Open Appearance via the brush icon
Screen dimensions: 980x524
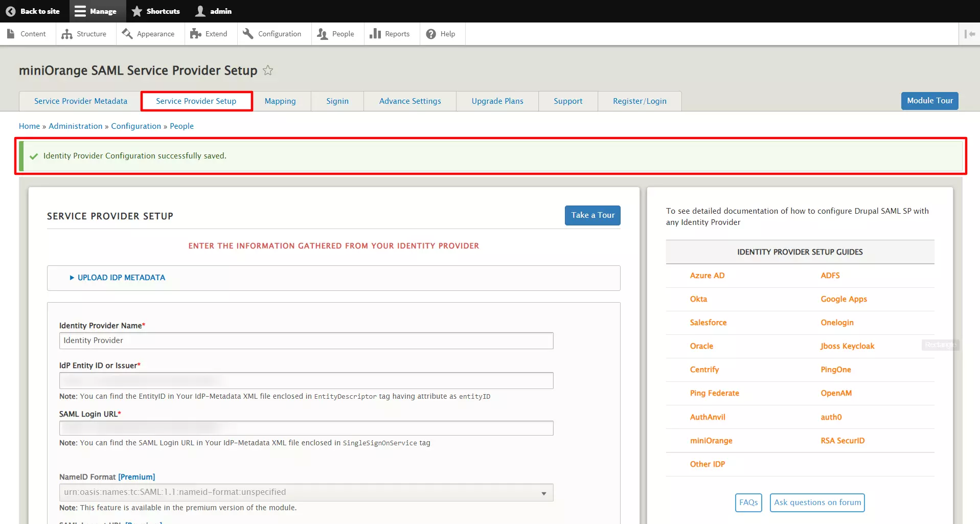pyautogui.click(x=127, y=34)
